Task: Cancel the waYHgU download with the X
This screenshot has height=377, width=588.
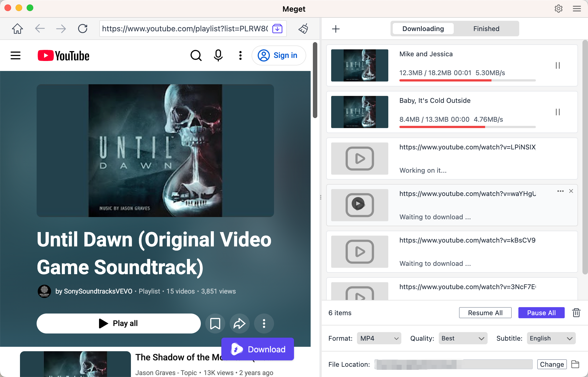Action: pyautogui.click(x=571, y=191)
